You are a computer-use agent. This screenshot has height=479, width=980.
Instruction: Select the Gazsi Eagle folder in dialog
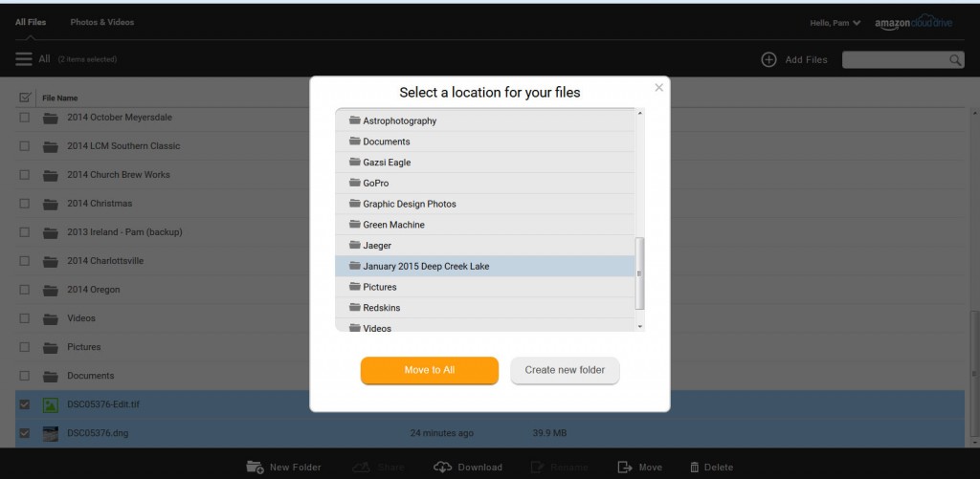[485, 163]
